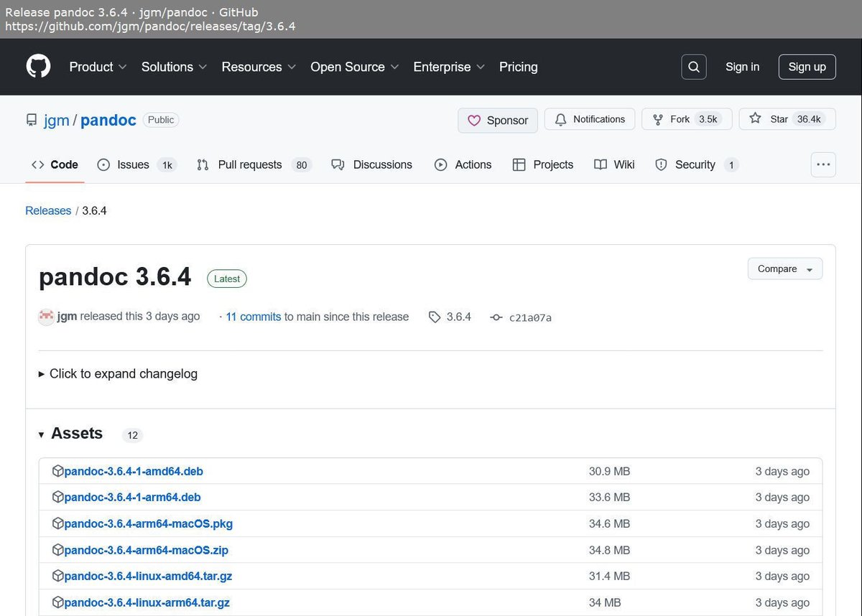The height and width of the screenshot is (616, 862).
Task: Click the GitHub octocat logo
Action: tap(37, 66)
